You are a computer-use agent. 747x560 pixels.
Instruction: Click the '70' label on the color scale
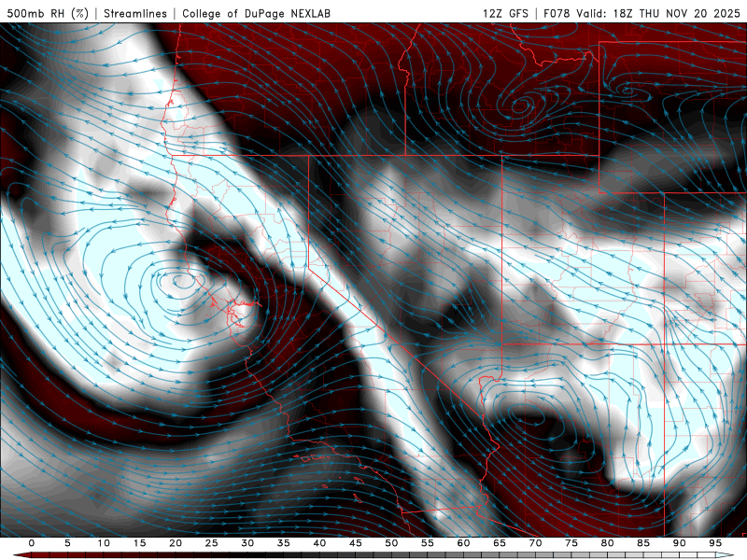point(535,543)
